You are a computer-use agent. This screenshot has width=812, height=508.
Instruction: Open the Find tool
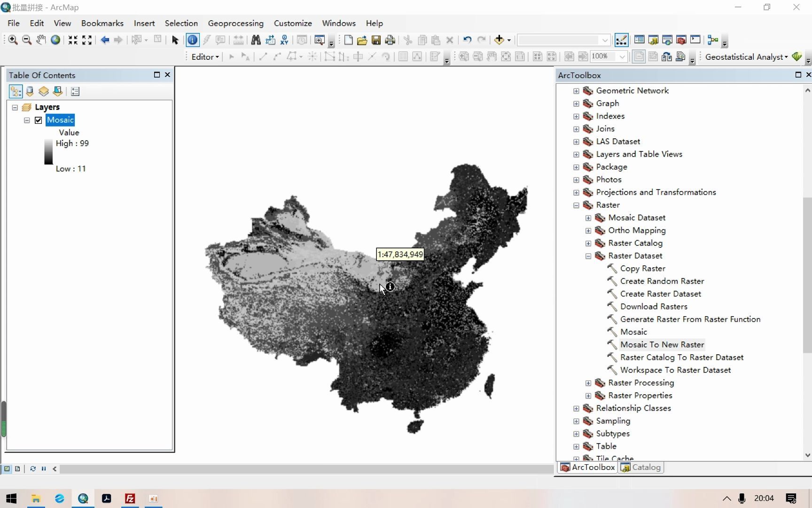pos(256,40)
